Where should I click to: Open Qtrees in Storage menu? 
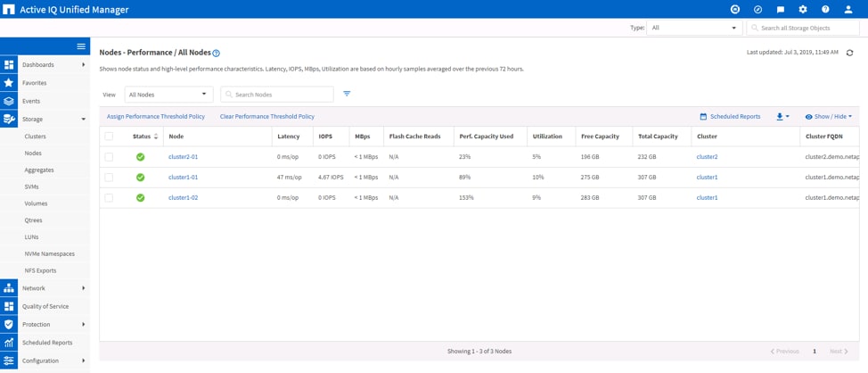(x=33, y=220)
